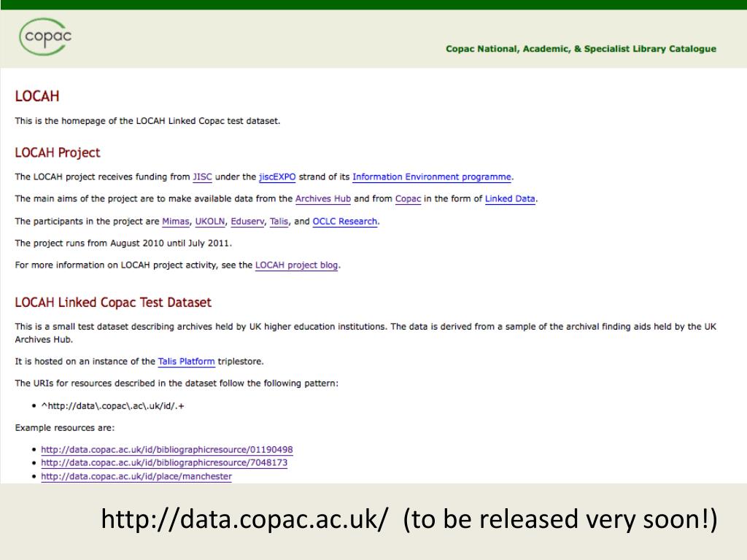Image resolution: width=747 pixels, height=560 pixels.
Task: Open the Talis Platform link
Action: [x=186, y=362]
